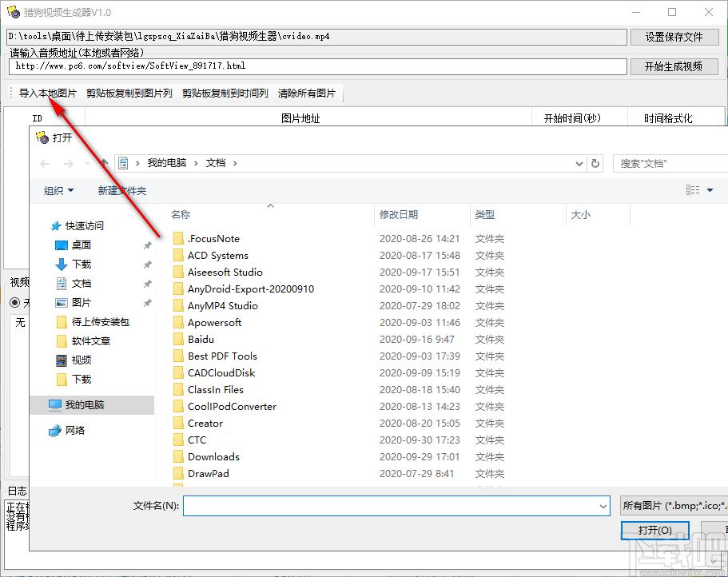Select Baidu folder icon
728x577 pixels.
coord(178,339)
